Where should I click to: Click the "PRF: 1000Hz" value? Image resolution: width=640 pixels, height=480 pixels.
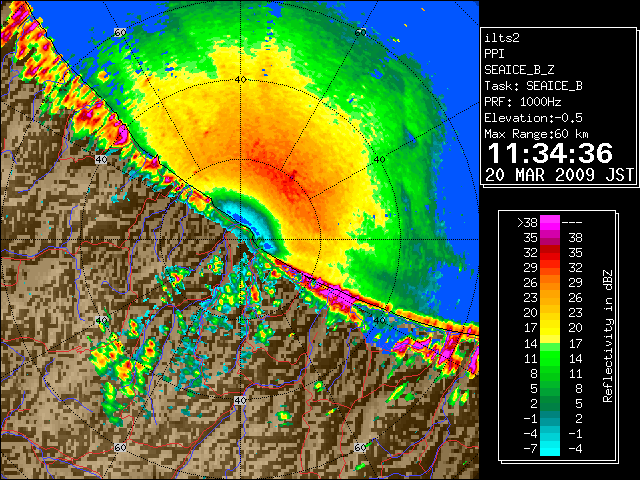pos(523,102)
